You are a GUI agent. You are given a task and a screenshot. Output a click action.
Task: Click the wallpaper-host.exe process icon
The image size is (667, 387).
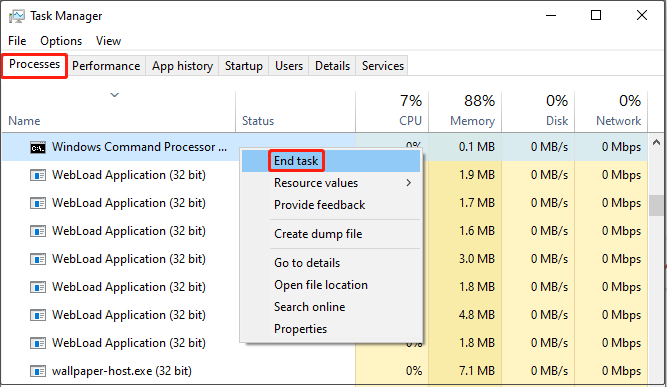coord(38,371)
